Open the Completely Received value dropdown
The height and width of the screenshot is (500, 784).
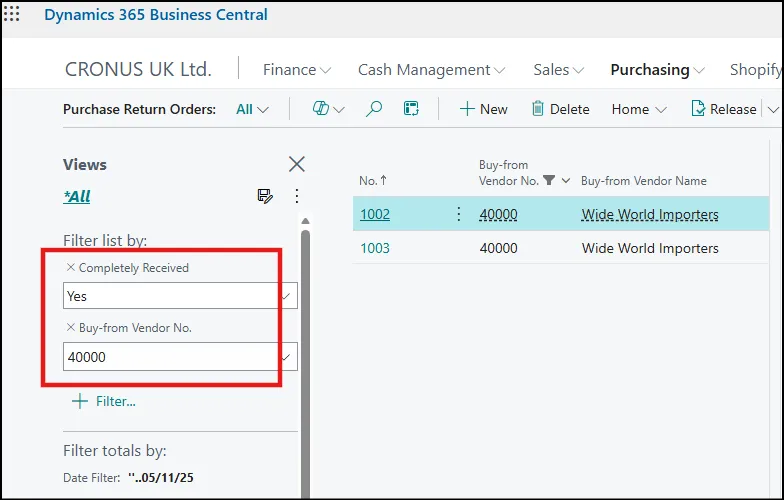tap(287, 296)
